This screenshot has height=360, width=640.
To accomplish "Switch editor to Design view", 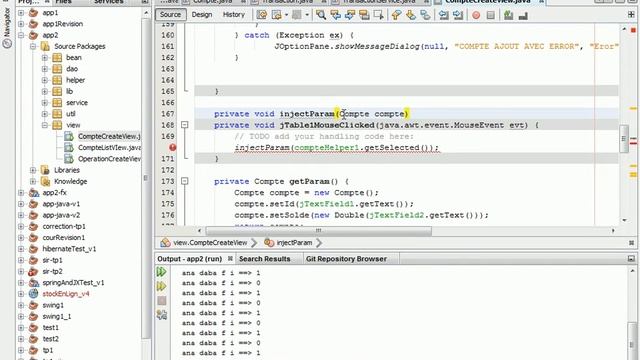I will pyautogui.click(x=202, y=15).
